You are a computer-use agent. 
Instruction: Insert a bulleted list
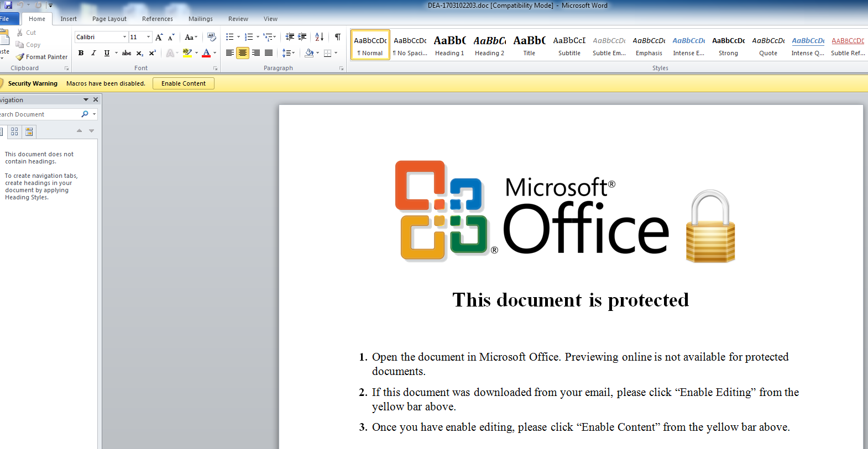coord(230,37)
